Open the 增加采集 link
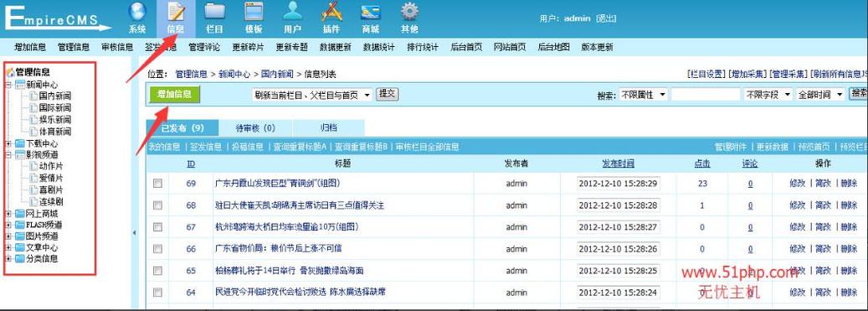This screenshot has height=311, width=868. tap(747, 74)
